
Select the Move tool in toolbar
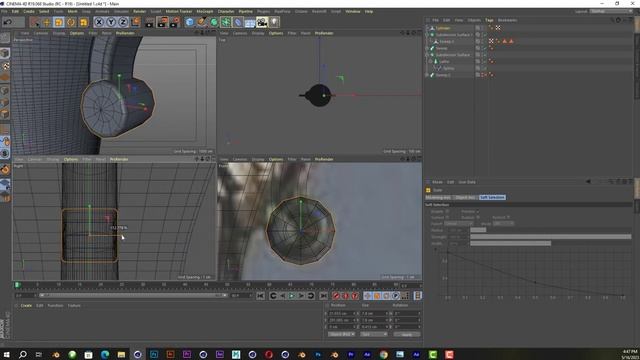(x=47, y=22)
